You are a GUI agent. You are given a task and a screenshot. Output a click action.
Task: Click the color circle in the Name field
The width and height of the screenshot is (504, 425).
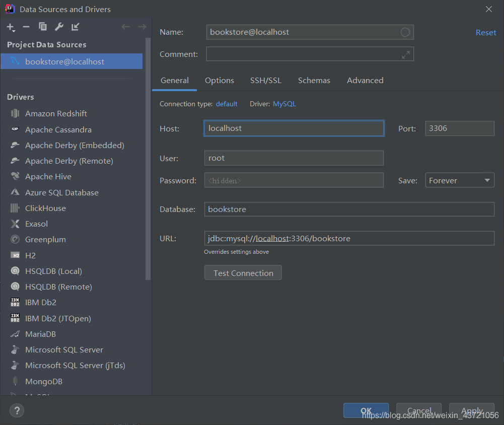[x=405, y=32]
